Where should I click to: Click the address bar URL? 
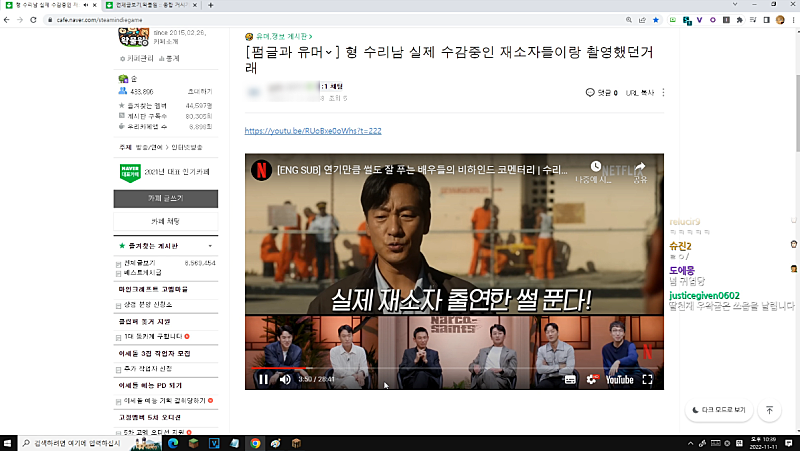click(99, 20)
